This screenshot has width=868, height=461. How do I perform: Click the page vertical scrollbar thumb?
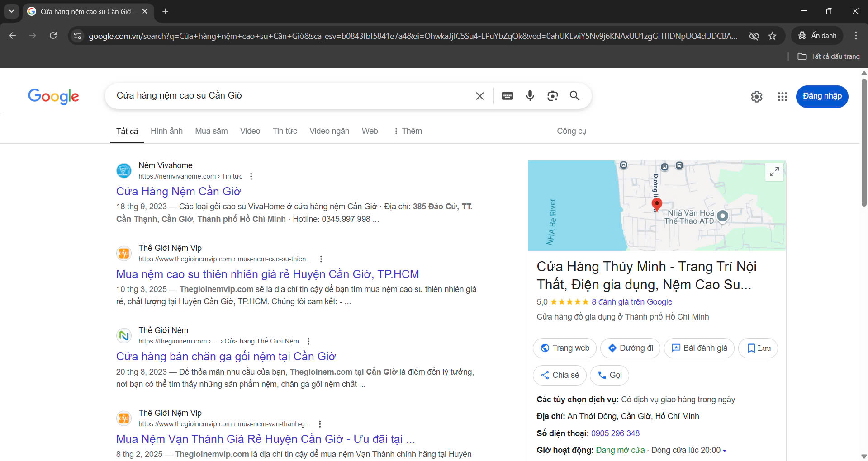864,142
